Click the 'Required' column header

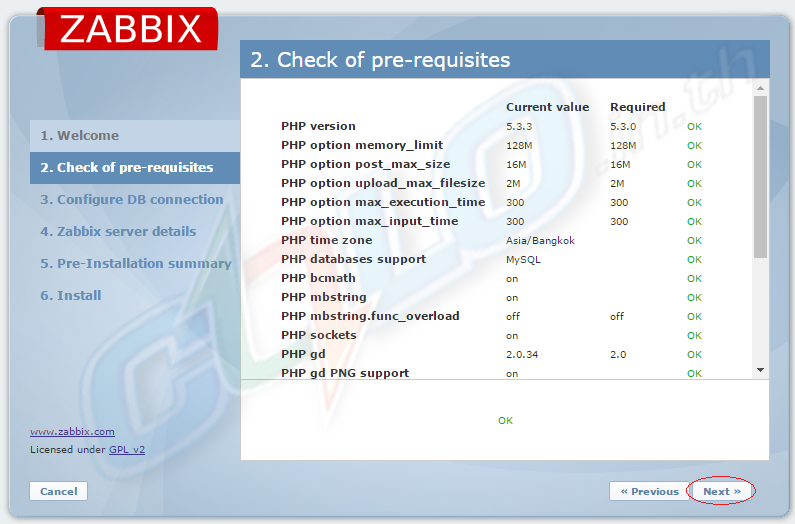pyautogui.click(x=637, y=107)
